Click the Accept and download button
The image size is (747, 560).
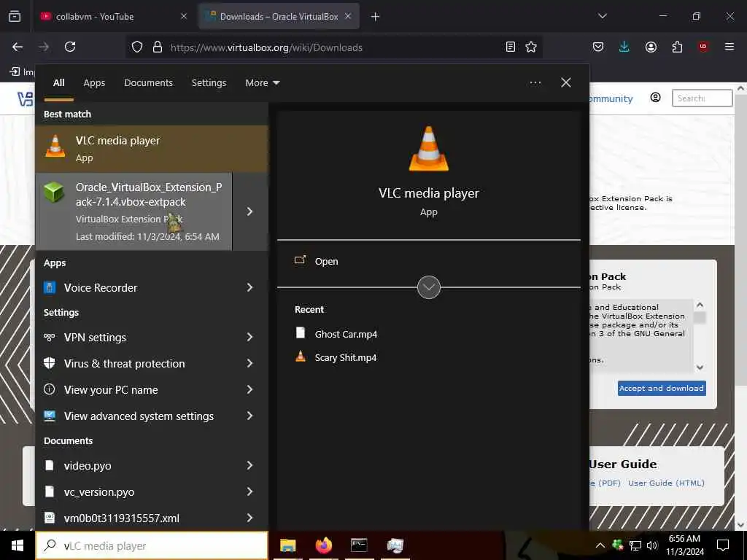tap(661, 388)
